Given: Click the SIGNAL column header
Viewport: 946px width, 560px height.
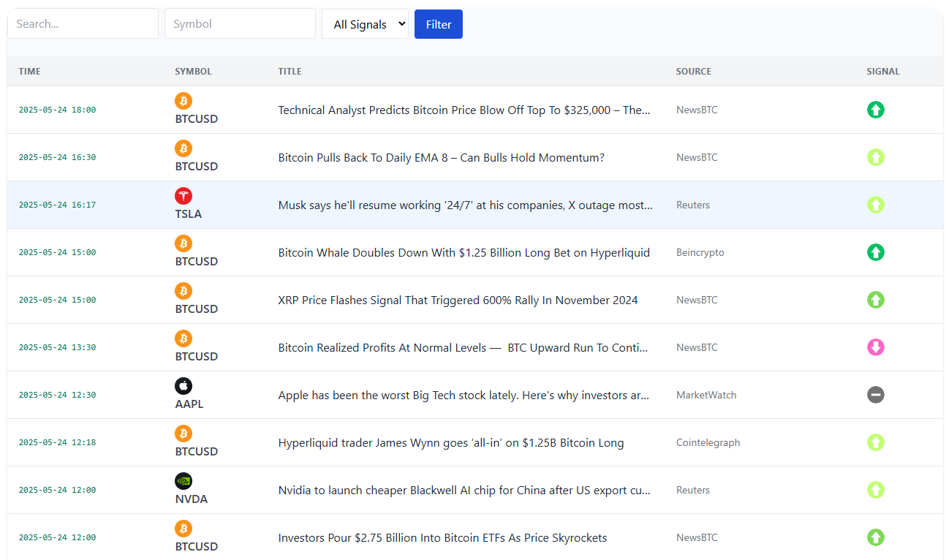Looking at the screenshot, I should (883, 72).
